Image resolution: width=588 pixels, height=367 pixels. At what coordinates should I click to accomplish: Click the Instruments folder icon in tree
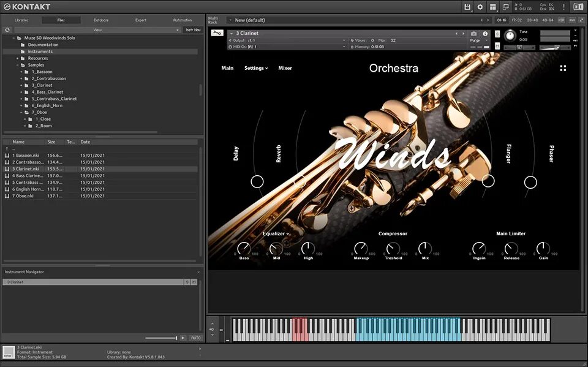23,51
